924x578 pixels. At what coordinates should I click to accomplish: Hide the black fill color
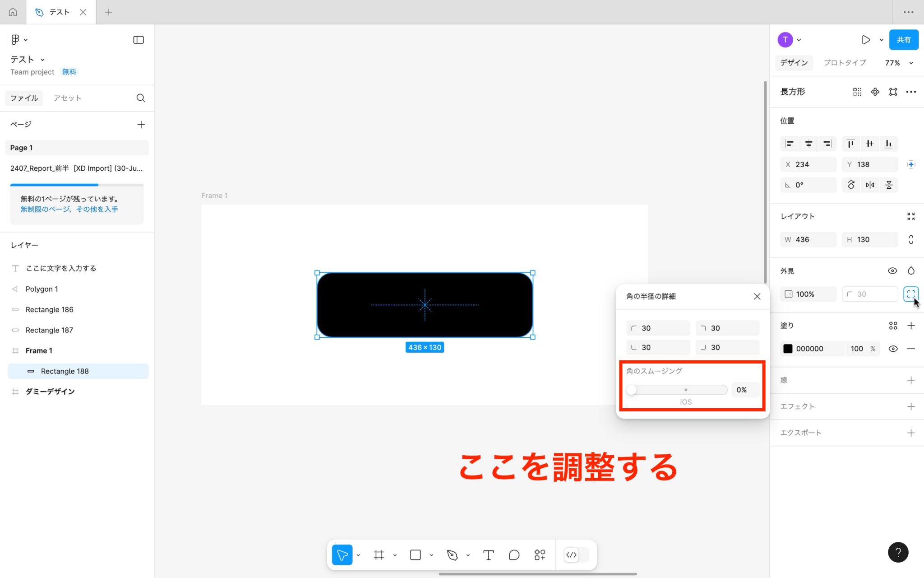click(x=893, y=348)
